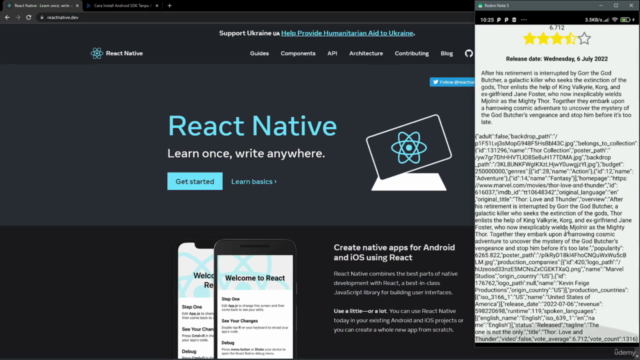Click the Release date text in the phone window
The image size is (640, 360).
coord(557,59)
